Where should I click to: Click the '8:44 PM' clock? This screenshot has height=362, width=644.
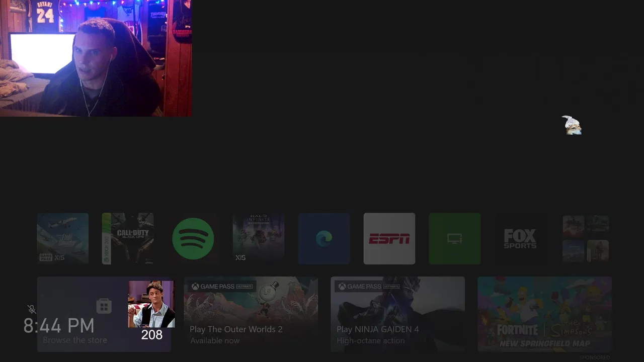(x=59, y=326)
